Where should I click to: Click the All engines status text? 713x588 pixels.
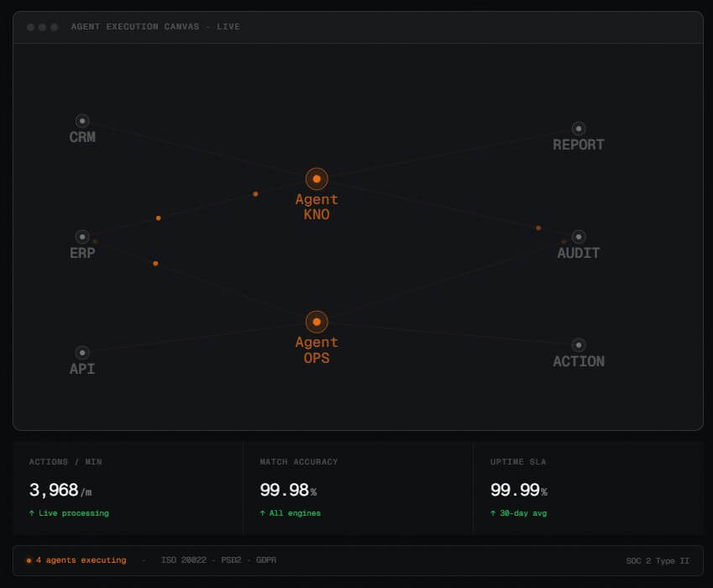(295, 513)
